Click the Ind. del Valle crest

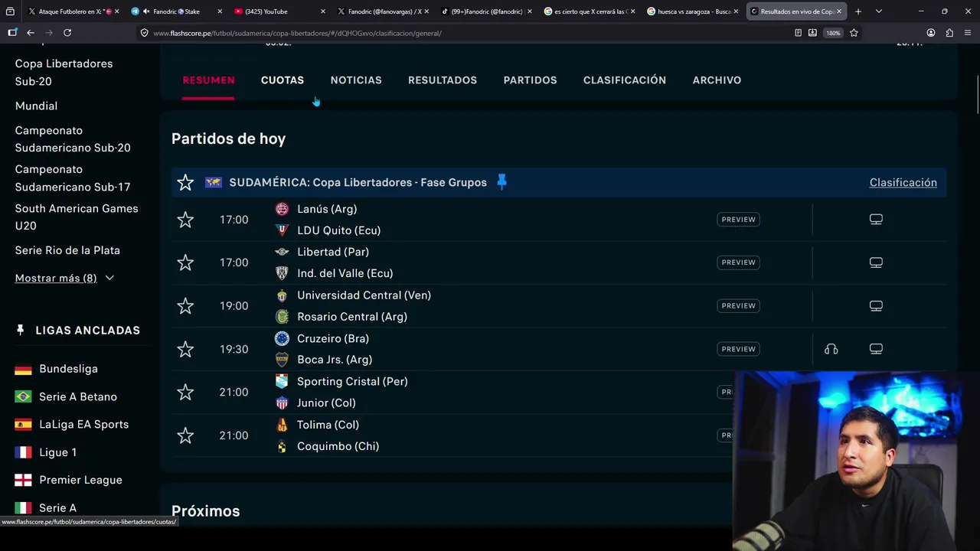282,273
